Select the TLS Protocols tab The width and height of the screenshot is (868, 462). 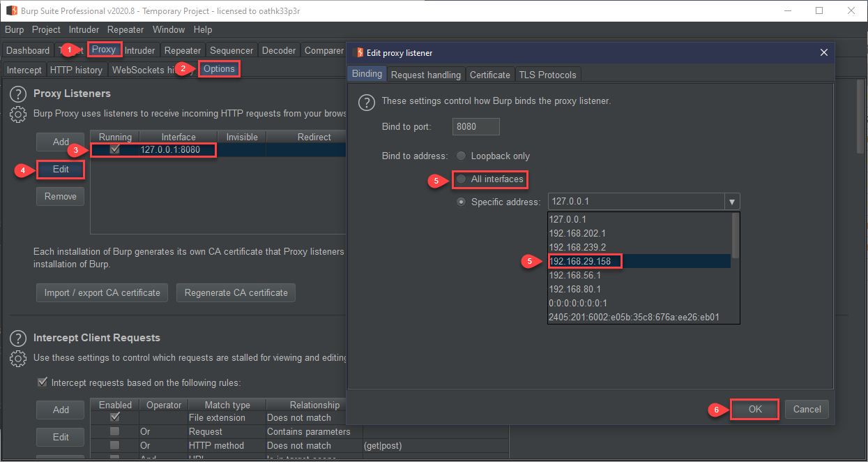pos(547,75)
